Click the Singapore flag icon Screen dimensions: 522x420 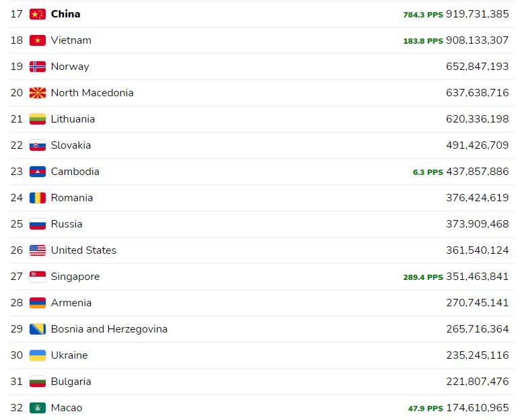[x=38, y=277]
